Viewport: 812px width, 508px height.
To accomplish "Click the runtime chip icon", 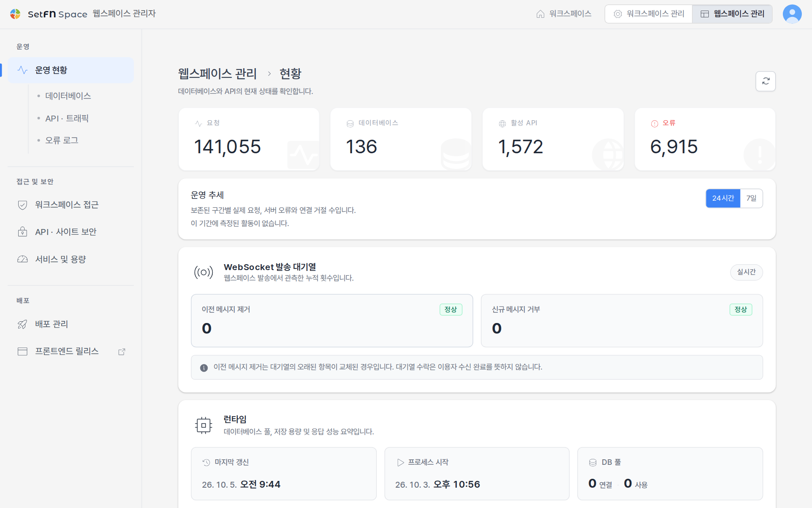I will click(x=203, y=425).
